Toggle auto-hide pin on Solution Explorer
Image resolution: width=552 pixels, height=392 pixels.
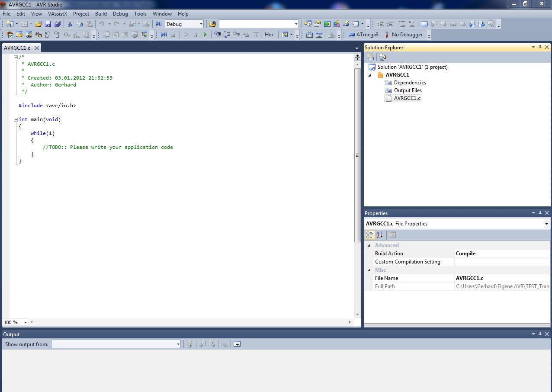[x=540, y=47]
